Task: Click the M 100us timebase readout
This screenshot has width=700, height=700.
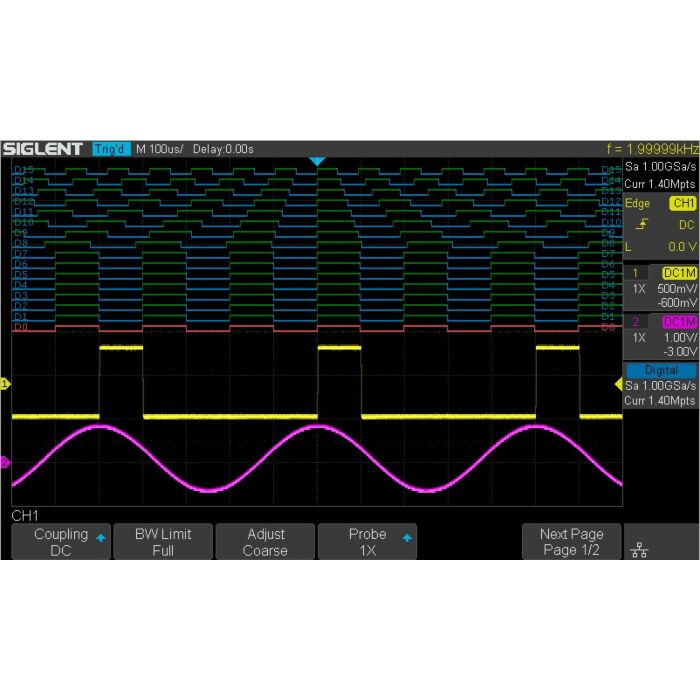Action: (x=160, y=149)
